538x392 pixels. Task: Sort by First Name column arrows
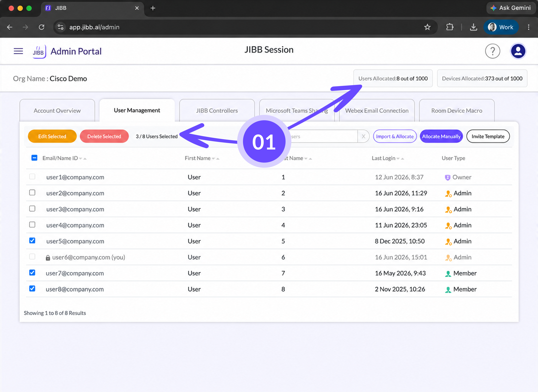point(215,159)
